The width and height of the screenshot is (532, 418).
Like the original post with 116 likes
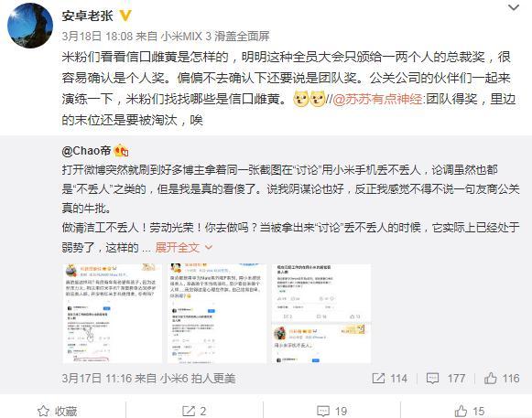[502, 378]
